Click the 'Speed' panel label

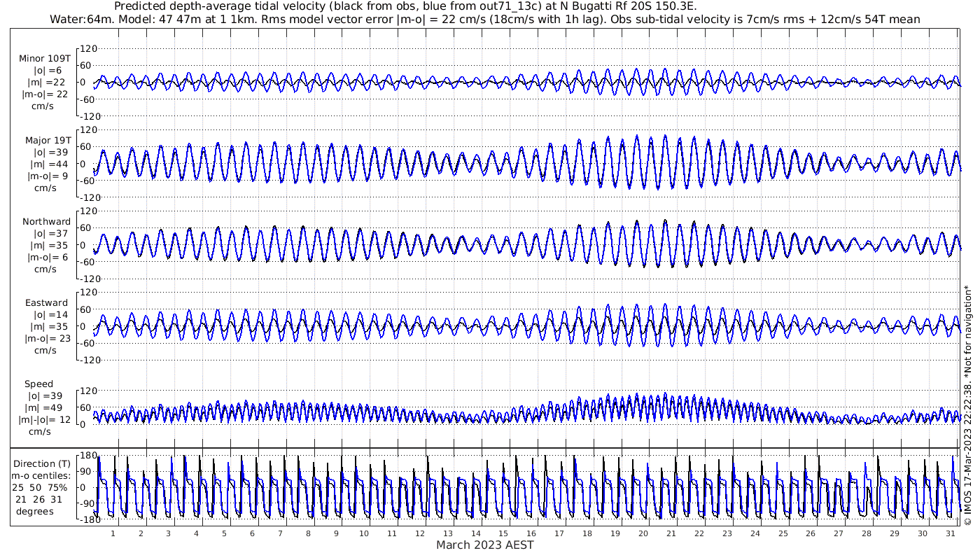(38, 384)
